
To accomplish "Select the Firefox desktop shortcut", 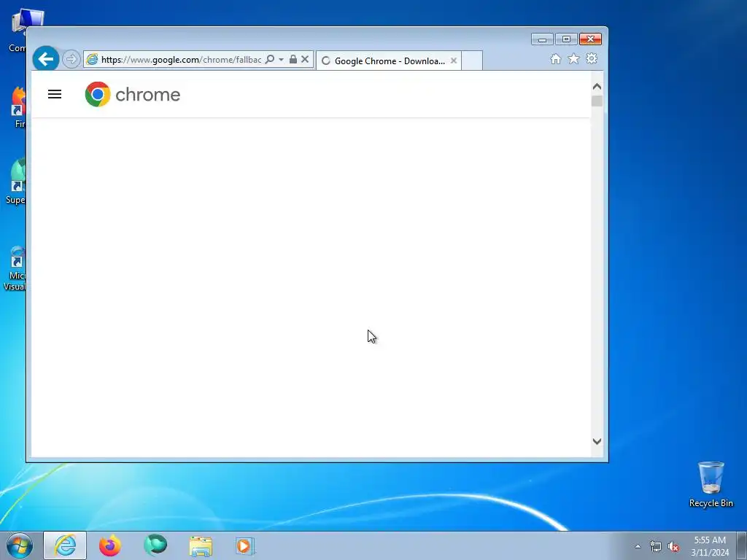I will [18, 107].
